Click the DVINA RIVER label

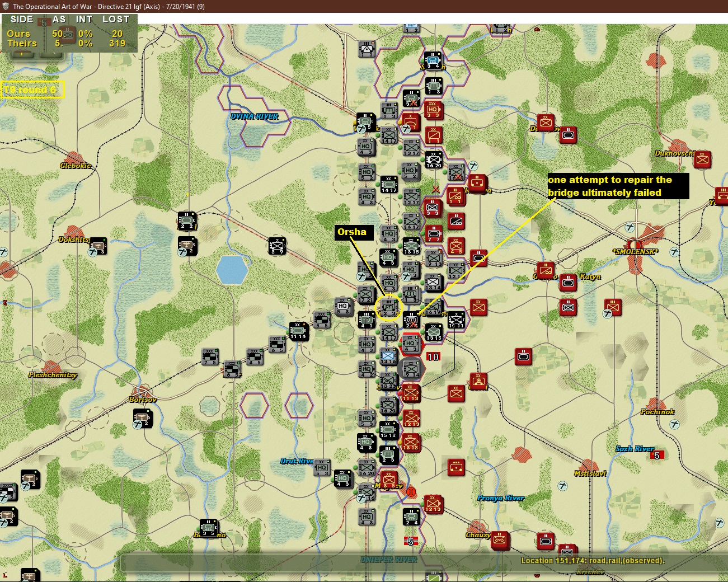click(x=255, y=116)
